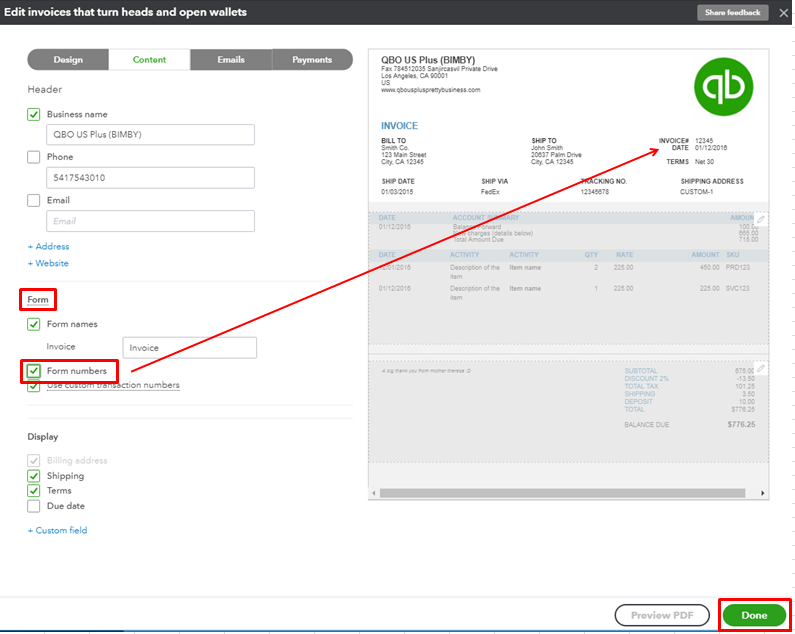Click pencil edit icon on account summary section

pyautogui.click(x=761, y=220)
